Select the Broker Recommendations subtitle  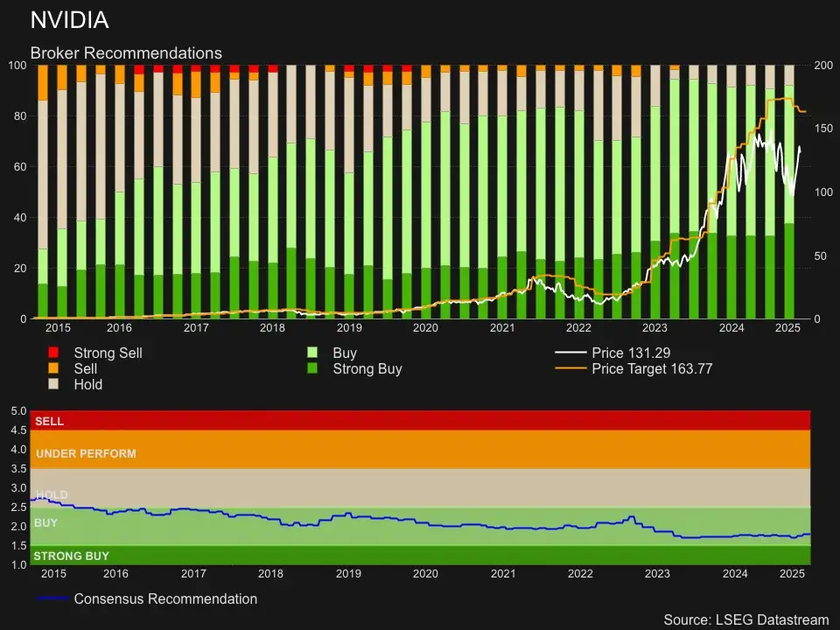click(126, 53)
